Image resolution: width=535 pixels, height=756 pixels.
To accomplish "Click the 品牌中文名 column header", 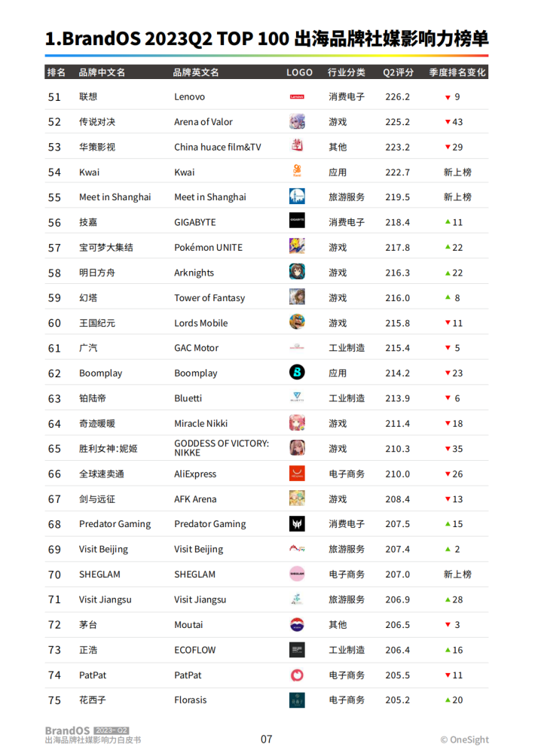I will pyautogui.click(x=102, y=72).
